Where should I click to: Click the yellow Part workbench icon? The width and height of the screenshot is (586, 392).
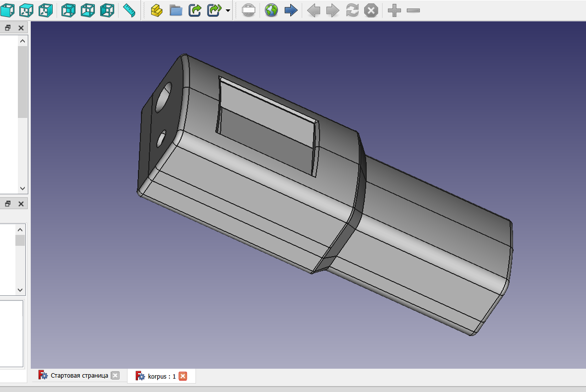156,10
